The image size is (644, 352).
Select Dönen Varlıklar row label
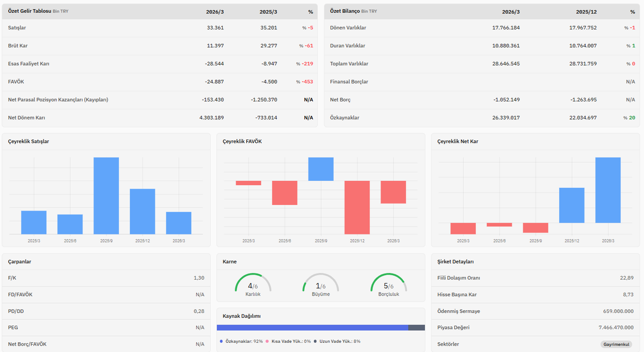click(x=348, y=28)
